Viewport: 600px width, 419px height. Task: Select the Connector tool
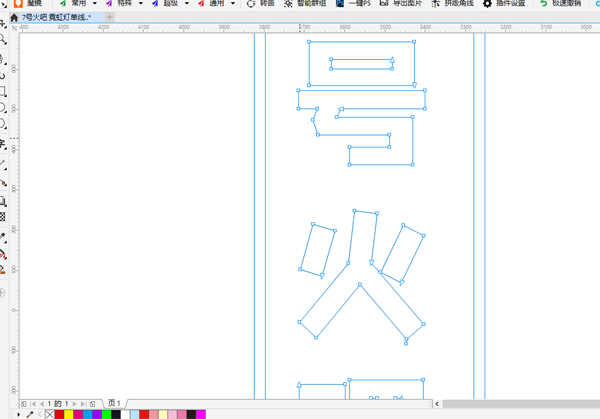[3, 183]
